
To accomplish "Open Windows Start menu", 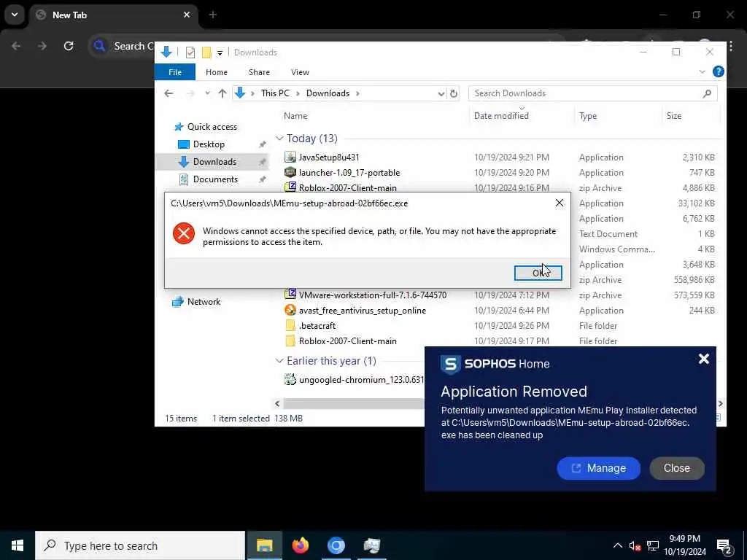I will [18, 545].
